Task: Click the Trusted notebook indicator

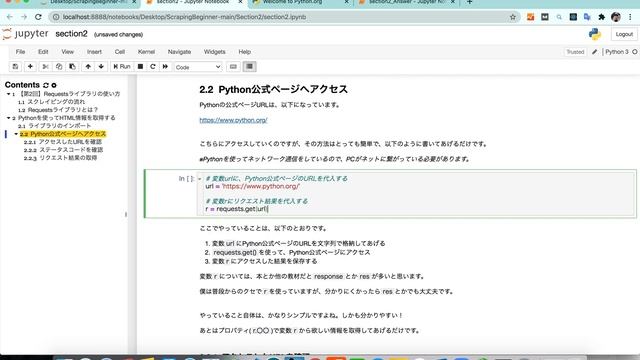Action: [575, 52]
